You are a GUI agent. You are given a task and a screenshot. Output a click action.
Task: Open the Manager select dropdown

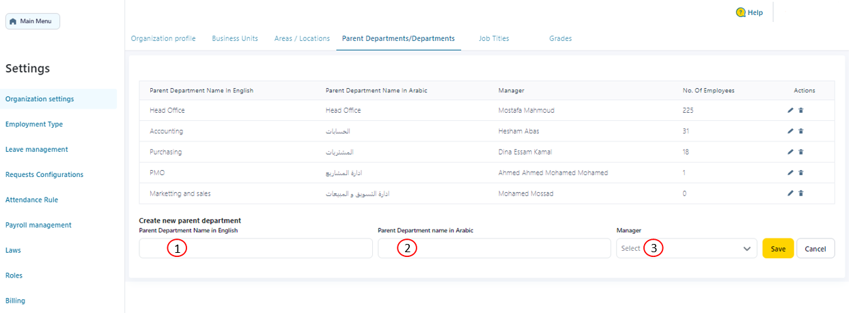(686, 249)
